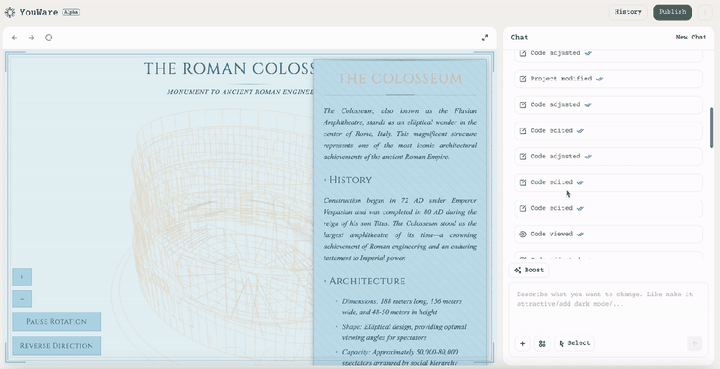
Task: Start a New Chat
Action: (691, 37)
